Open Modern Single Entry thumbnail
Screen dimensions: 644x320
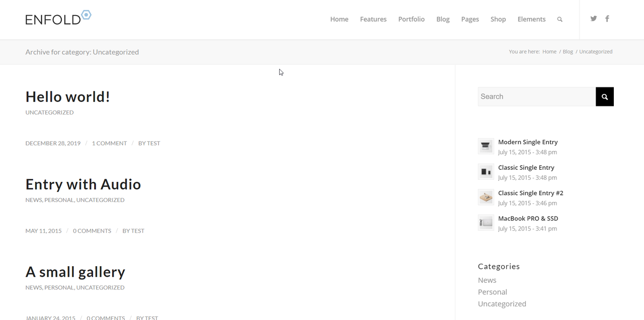486,146
